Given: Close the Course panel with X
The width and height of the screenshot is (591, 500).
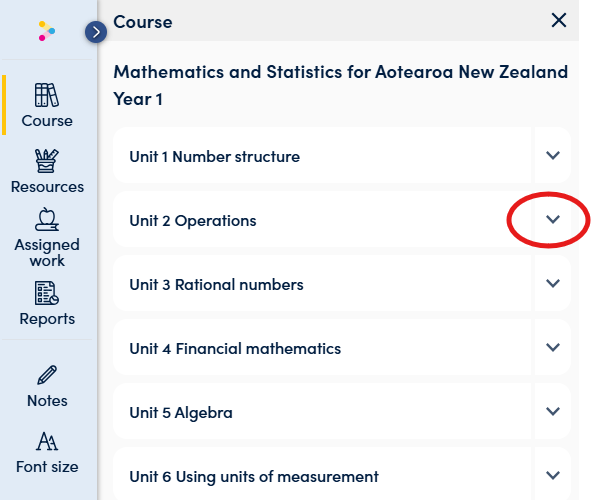Looking at the screenshot, I should coord(559,20).
